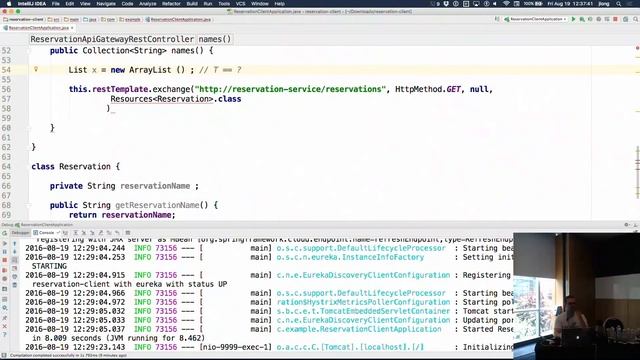Click the names() structure breadcrumb
Viewport: 640px width, 360px height.
tap(215, 39)
